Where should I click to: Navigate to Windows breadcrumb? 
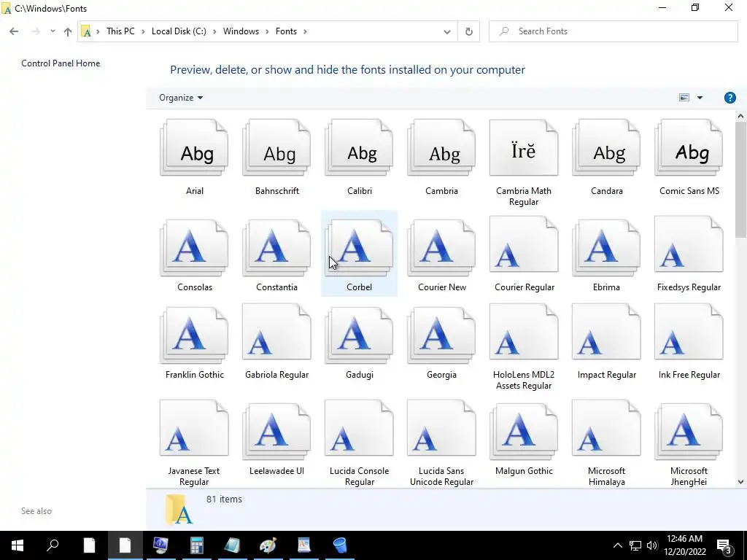[241, 31]
